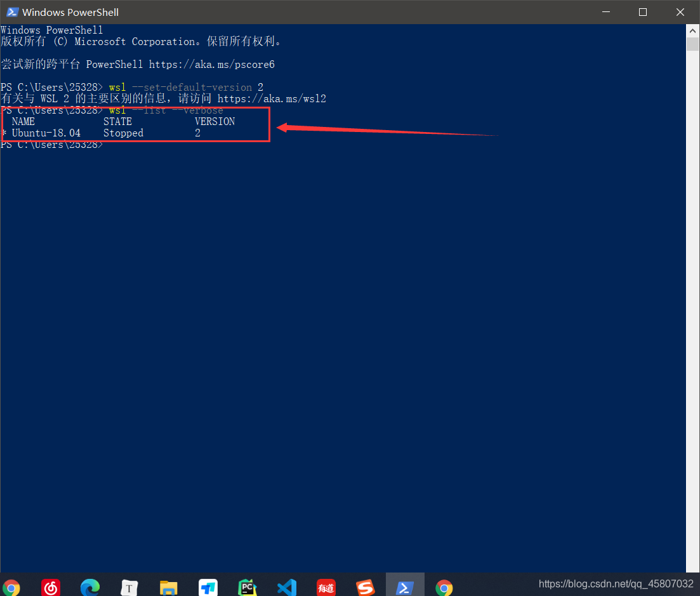
Task: Open Chrome from the taskbar's left end
Action: pos(11,588)
